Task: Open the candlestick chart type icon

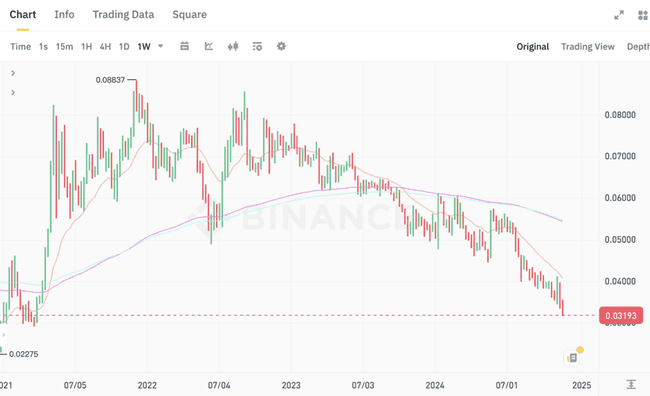Action: (x=233, y=46)
